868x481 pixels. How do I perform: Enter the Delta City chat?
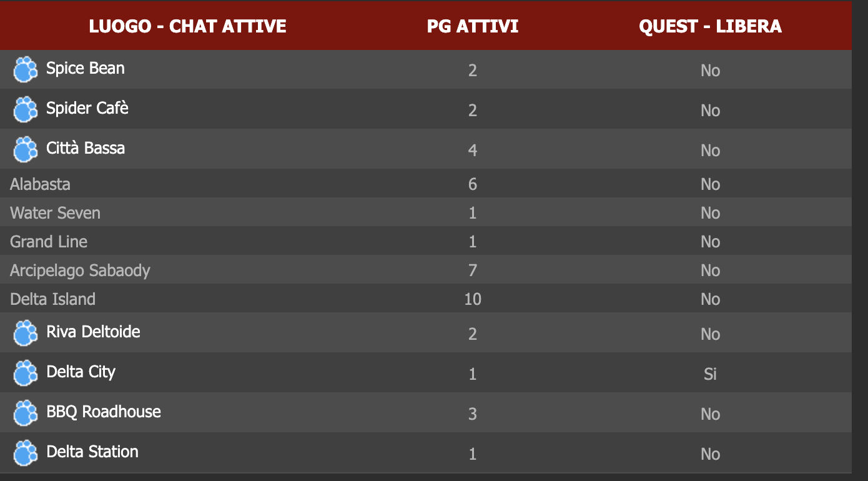pos(81,372)
